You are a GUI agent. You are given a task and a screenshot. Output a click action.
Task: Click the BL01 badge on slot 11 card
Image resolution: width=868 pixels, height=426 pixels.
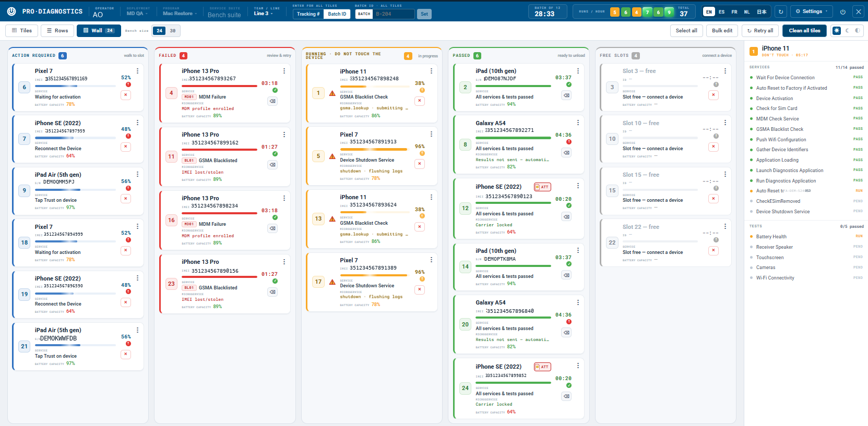[189, 161]
